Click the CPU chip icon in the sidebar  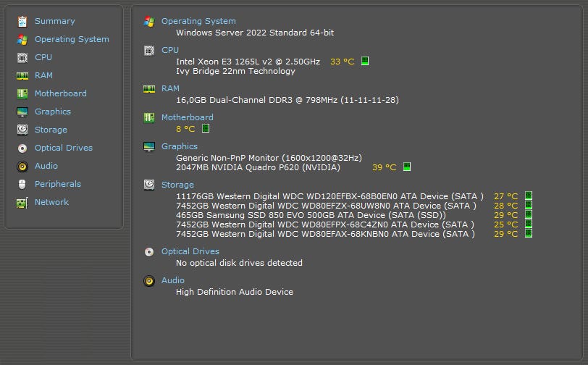pos(22,57)
